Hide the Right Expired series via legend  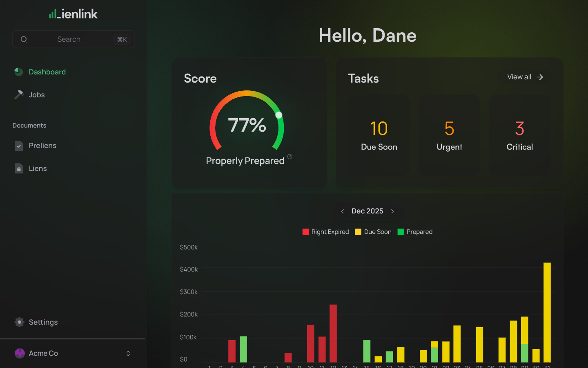pos(325,231)
